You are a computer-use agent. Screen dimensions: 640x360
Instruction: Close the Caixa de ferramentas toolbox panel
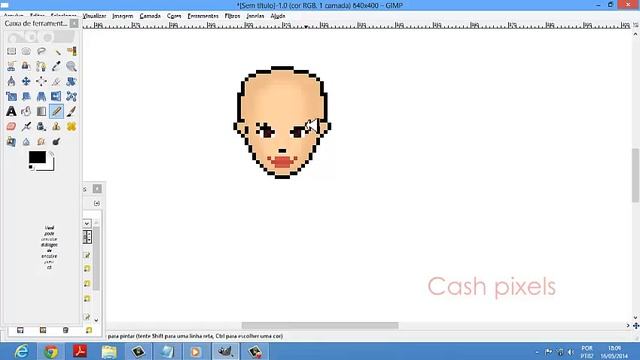(x=74, y=24)
